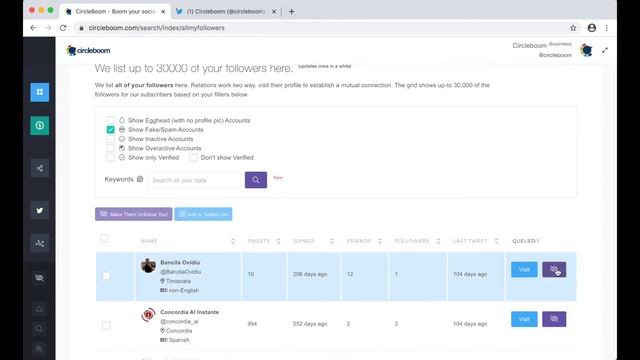640x360 pixels.
Task: Click the expand fullscreen arrow icon
Action: point(605,50)
